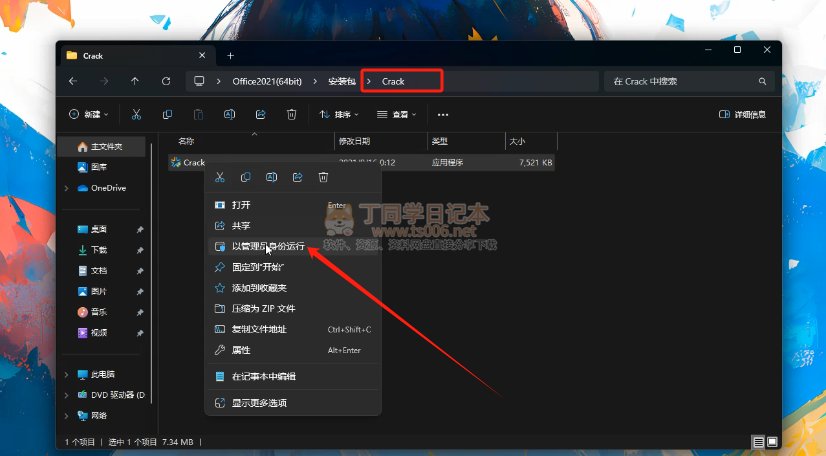
Task: Select 以管理员身份运行 menu entry
Action: click(x=292, y=246)
